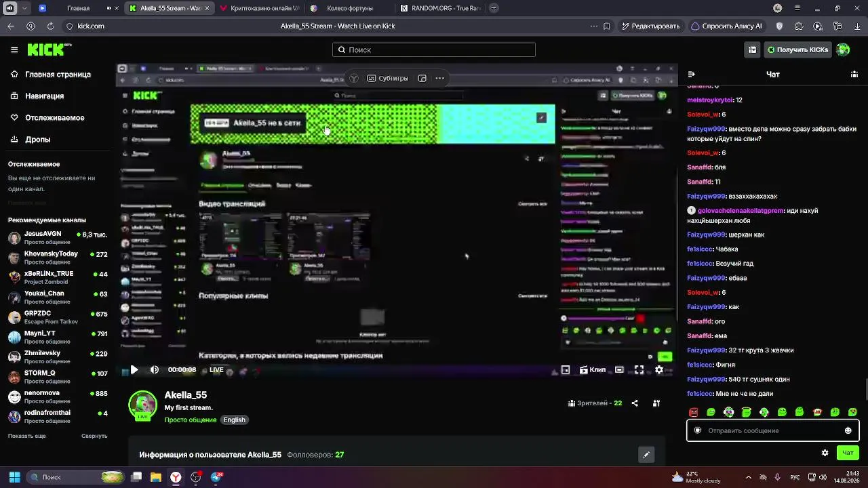The height and width of the screenshot is (488, 868).
Task: Open File Explorer from the taskbar
Action: 156,477
